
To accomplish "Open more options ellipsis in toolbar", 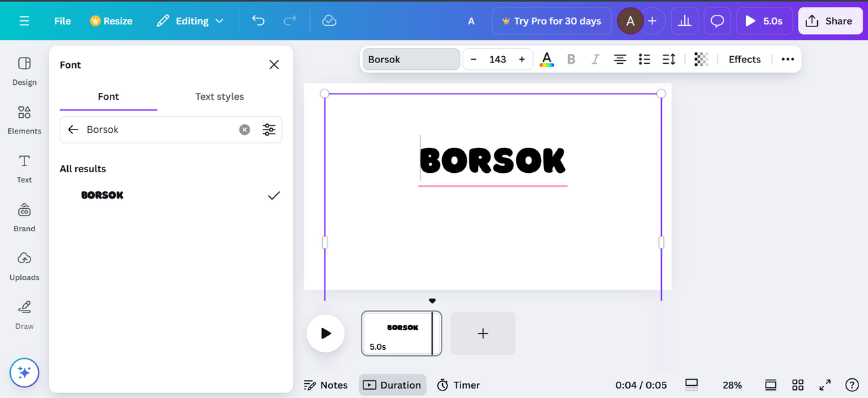I will pos(787,60).
